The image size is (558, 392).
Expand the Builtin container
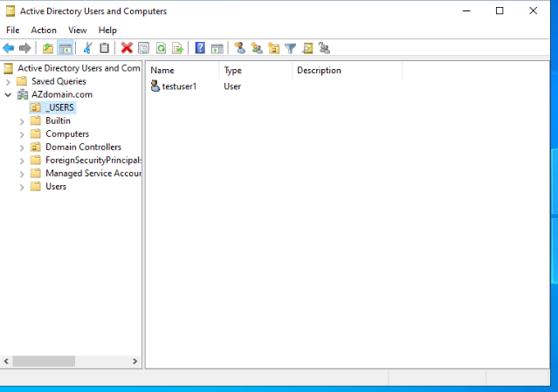click(22, 121)
